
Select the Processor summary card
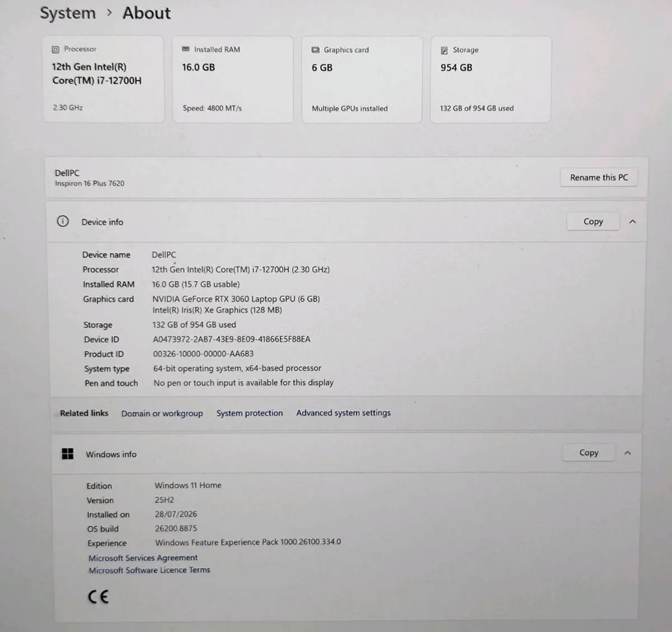click(104, 79)
